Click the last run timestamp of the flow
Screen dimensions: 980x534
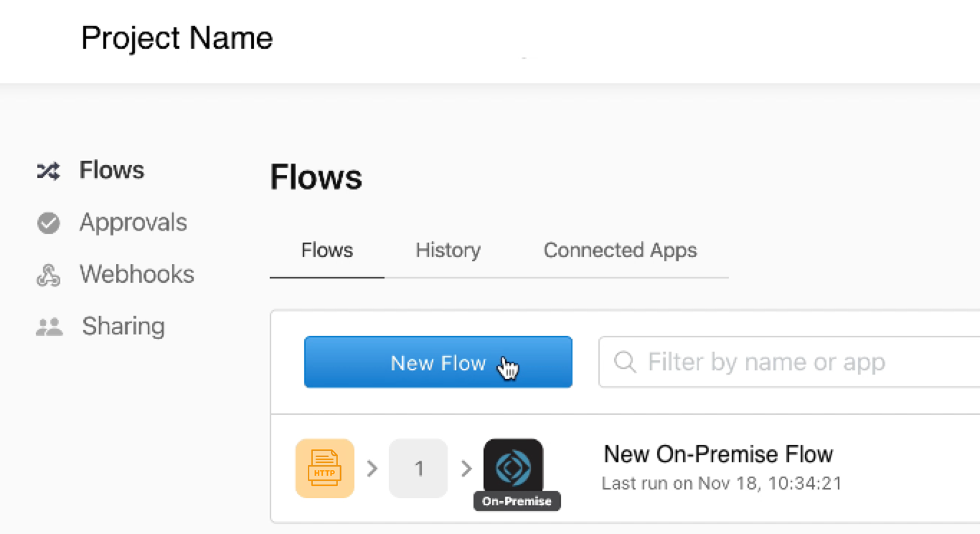[720, 483]
